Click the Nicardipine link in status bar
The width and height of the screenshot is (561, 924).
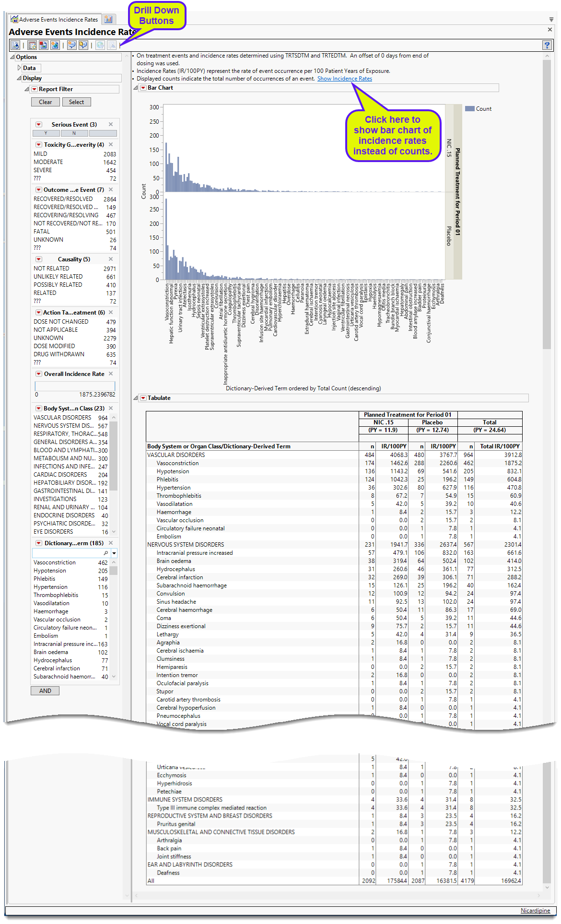(535, 910)
